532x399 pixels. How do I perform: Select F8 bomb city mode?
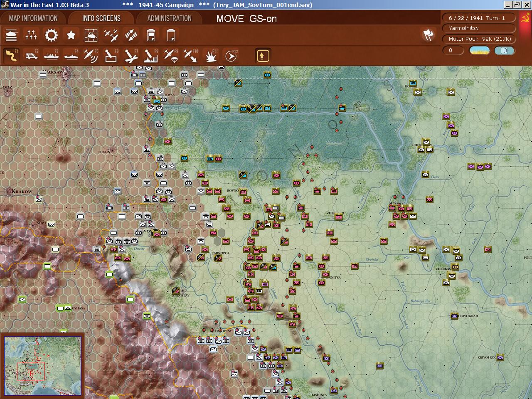point(151,55)
